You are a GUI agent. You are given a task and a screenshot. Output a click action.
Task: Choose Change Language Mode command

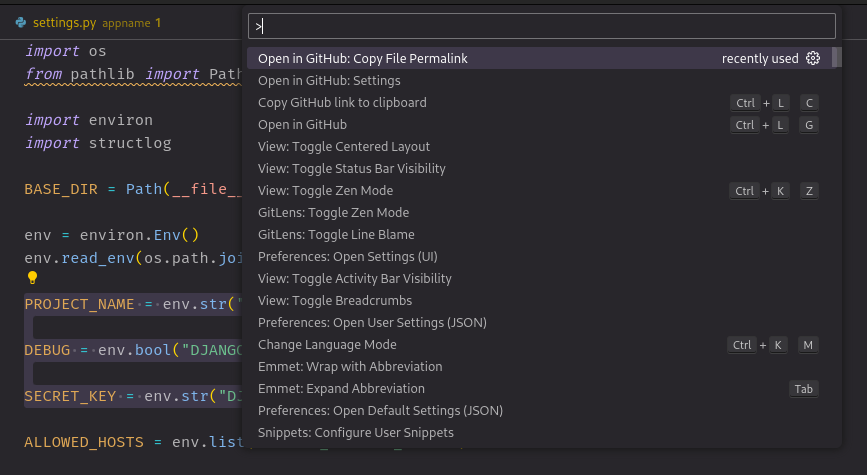point(539,344)
